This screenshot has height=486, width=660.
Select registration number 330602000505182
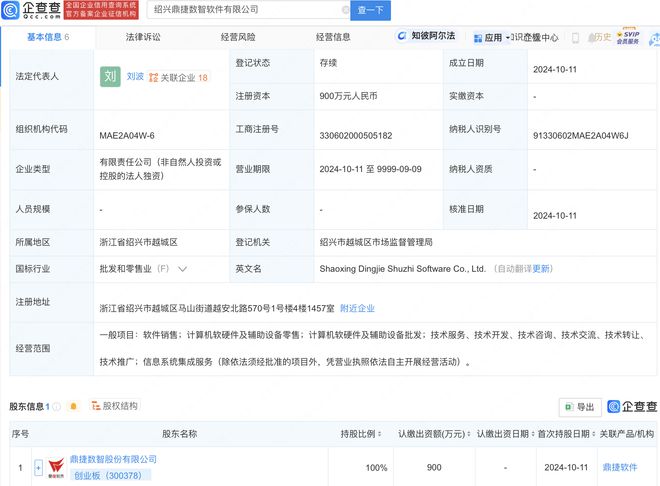click(x=356, y=135)
